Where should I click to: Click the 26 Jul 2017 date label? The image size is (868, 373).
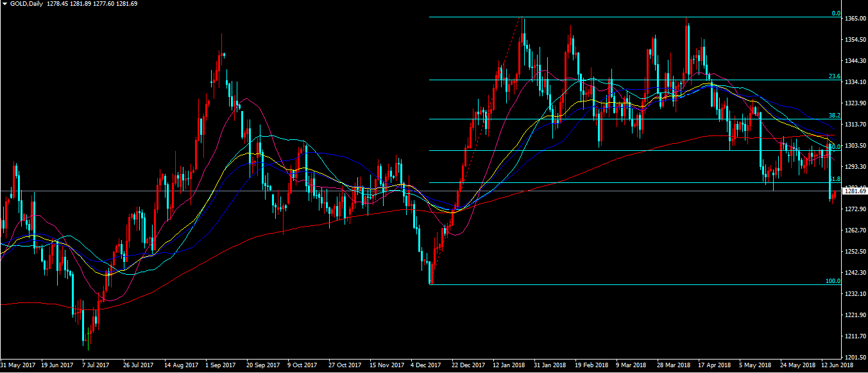click(x=137, y=365)
